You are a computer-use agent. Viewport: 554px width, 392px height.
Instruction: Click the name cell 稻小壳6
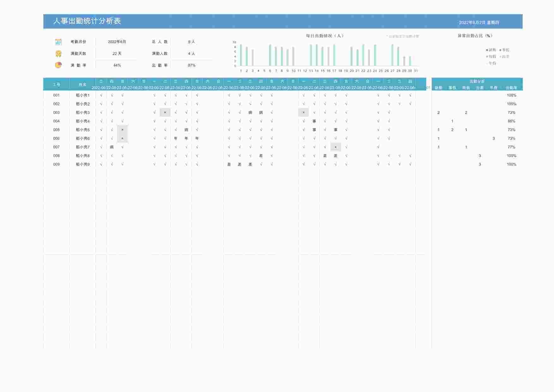82,139
